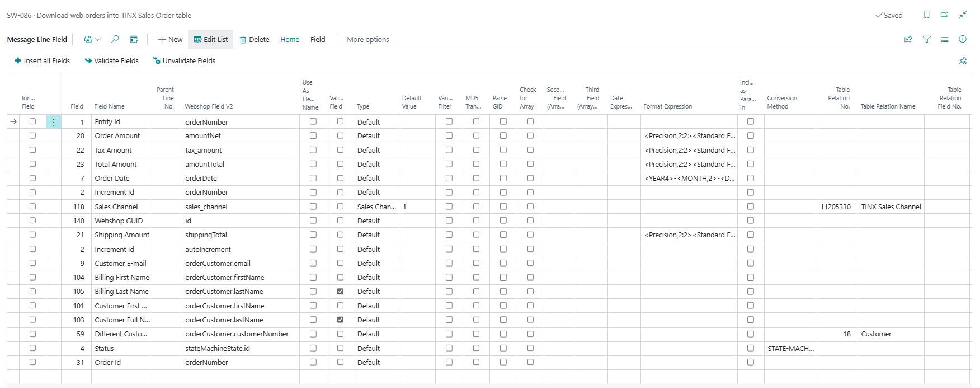The image size is (980, 388).
Task: Show the information FactBox icon
Action: [x=963, y=39]
